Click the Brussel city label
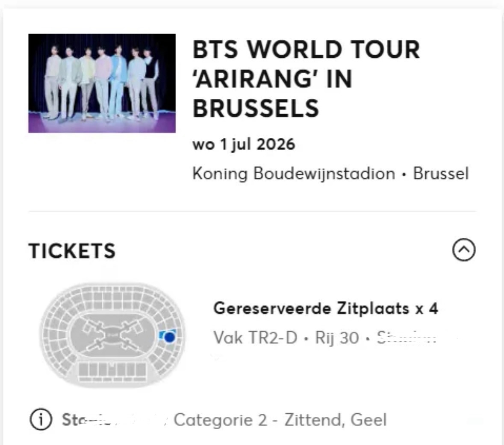This screenshot has height=445, width=504. [441, 174]
